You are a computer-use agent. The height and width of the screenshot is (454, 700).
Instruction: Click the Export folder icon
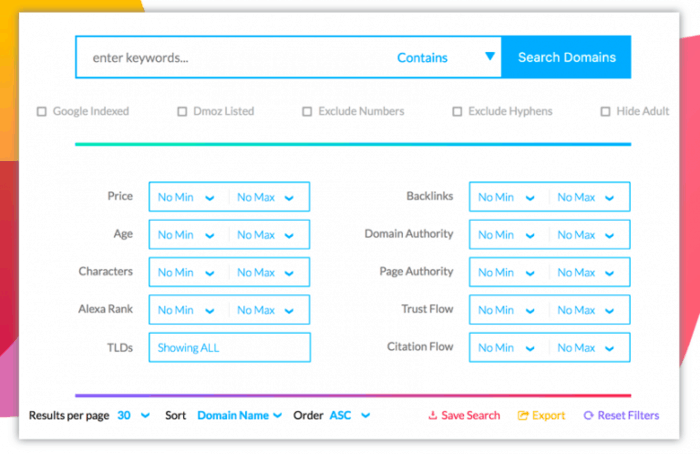point(523,416)
